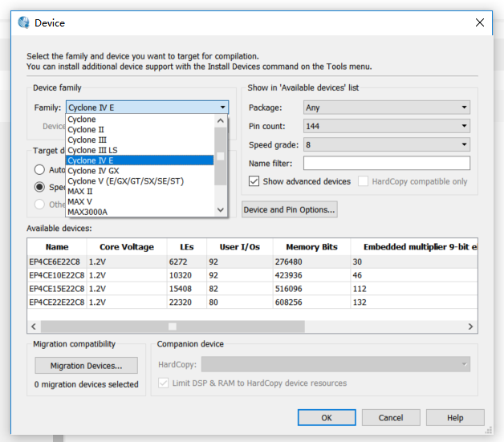Sort by Core Voltage column header
This screenshot has width=504, height=442.
127,247
